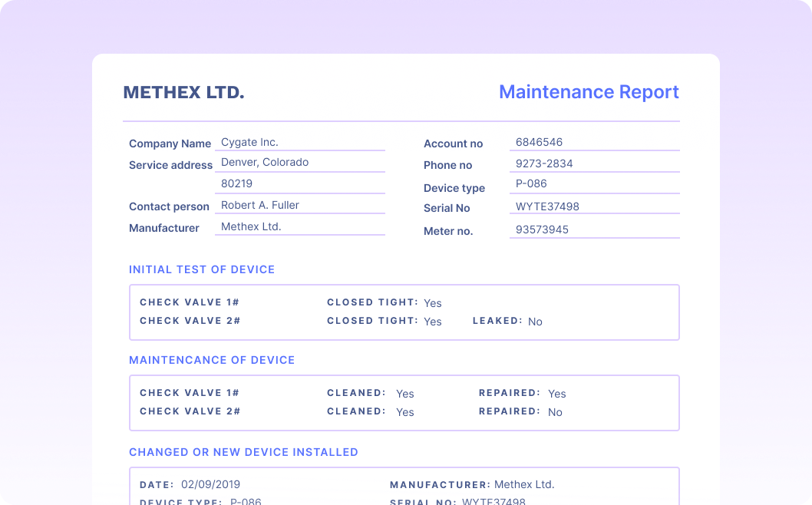
Task: Select the Service address field with Denver, Colorado
Action: (299, 162)
